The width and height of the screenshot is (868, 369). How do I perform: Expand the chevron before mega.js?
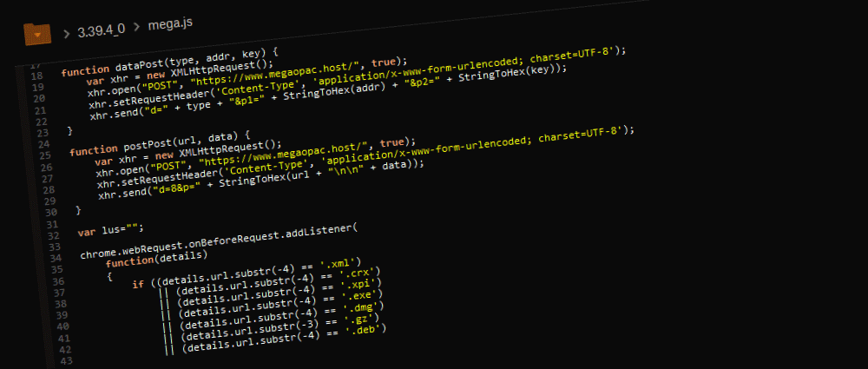(x=137, y=26)
